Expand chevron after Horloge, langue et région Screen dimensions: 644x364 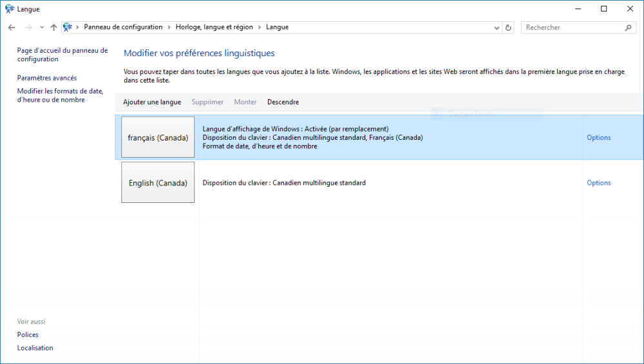(260, 28)
